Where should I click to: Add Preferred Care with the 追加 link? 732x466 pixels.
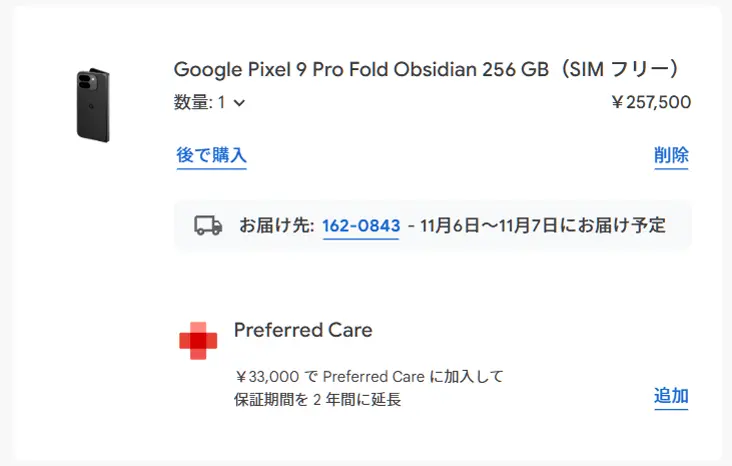point(671,396)
